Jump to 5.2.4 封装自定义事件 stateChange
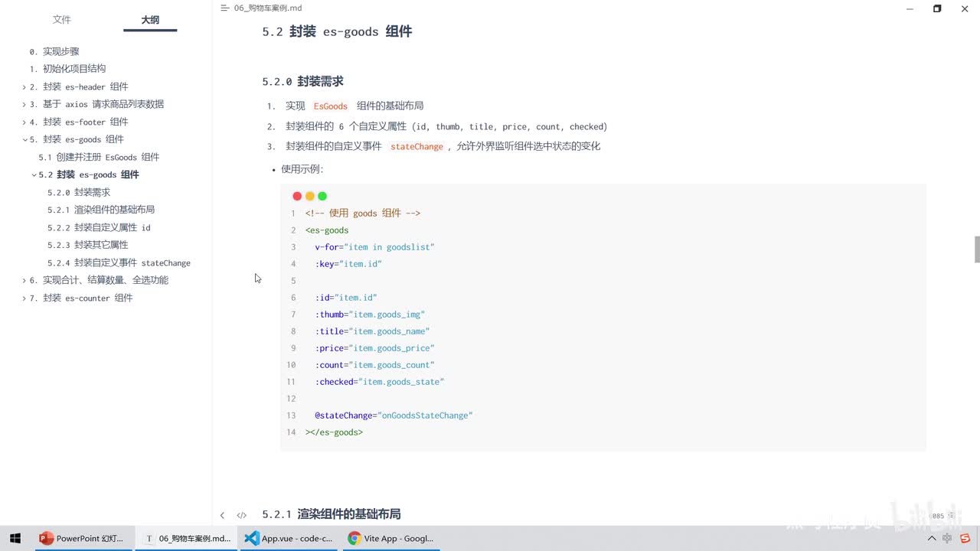This screenshot has width=980, height=551. tap(119, 262)
